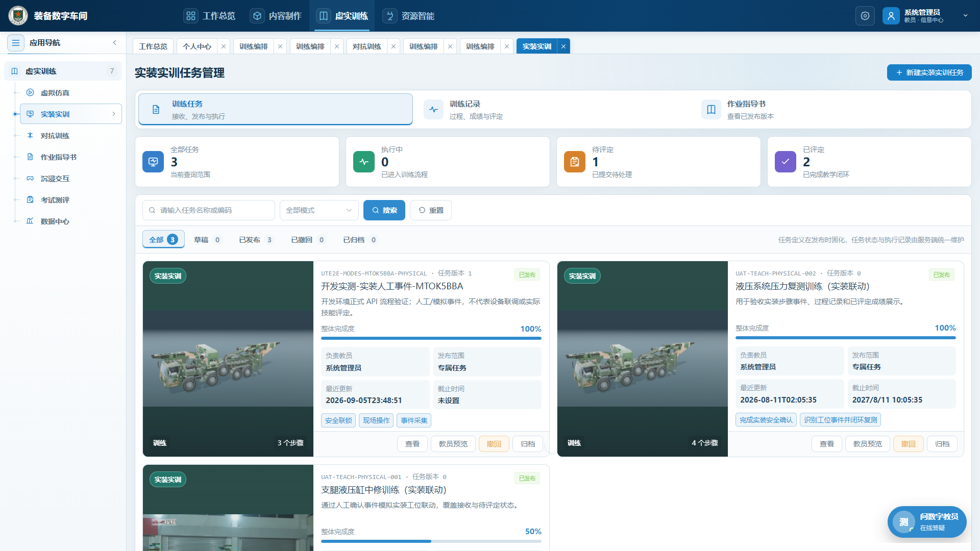Click 教员预览 on 液压系统压力复测训练 card
Image resolution: width=980 pixels, height=551 pixels.
pyautogui.click(x=868, y=444)
